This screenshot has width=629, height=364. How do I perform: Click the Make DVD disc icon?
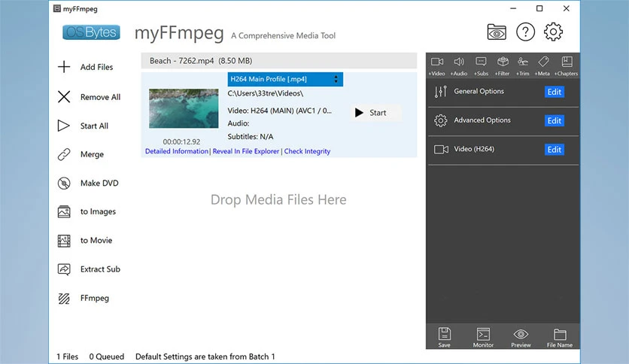(64, 184)
